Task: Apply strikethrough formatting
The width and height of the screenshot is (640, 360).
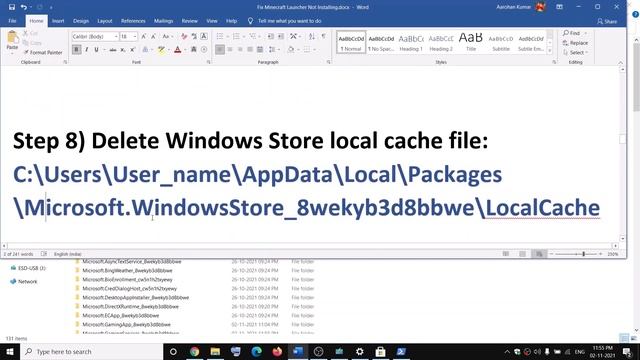Action: (113, 50)
